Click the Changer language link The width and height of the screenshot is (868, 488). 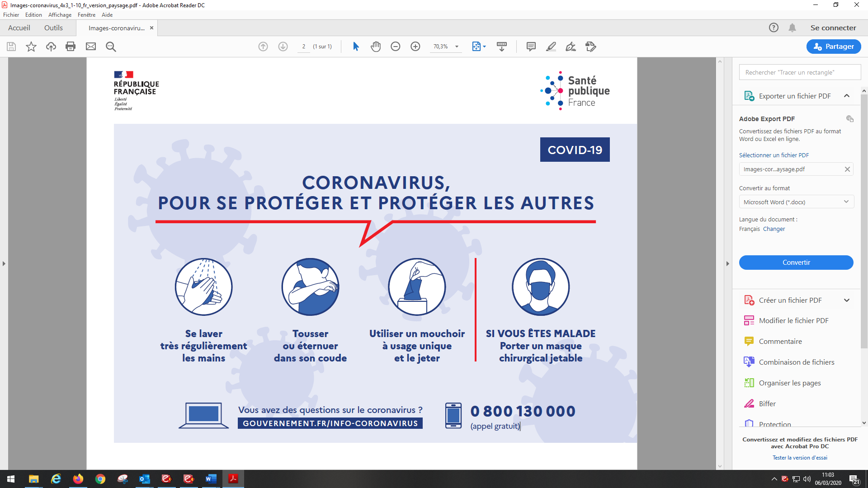pyautogui.click(x=774, y=229)
